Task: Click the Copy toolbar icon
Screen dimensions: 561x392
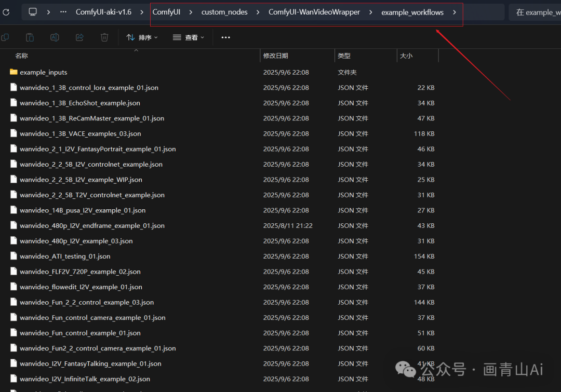Action: [5, 37]
